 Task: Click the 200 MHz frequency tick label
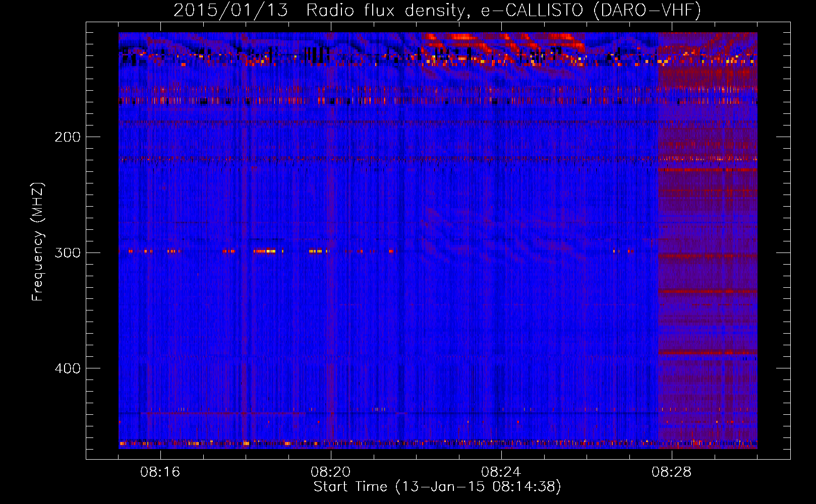(67, 137)
